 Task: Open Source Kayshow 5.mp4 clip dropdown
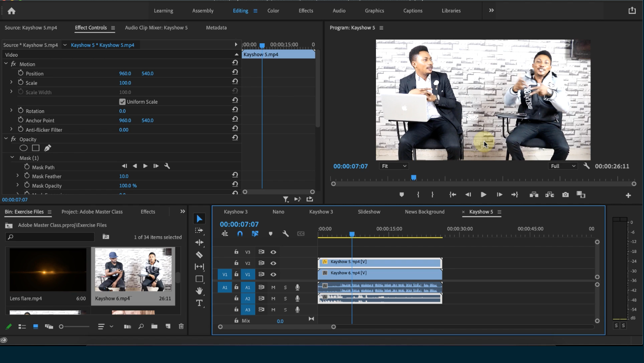[x=65, y=45]
